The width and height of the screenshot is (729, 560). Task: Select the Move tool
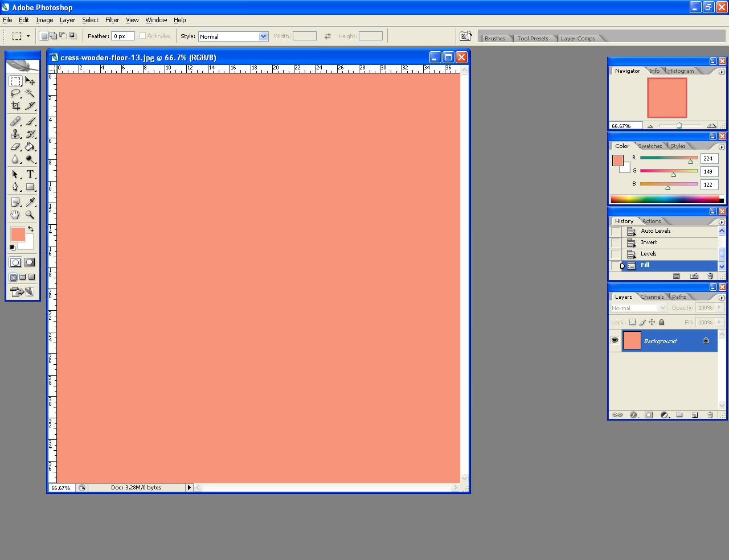point(30,81)
